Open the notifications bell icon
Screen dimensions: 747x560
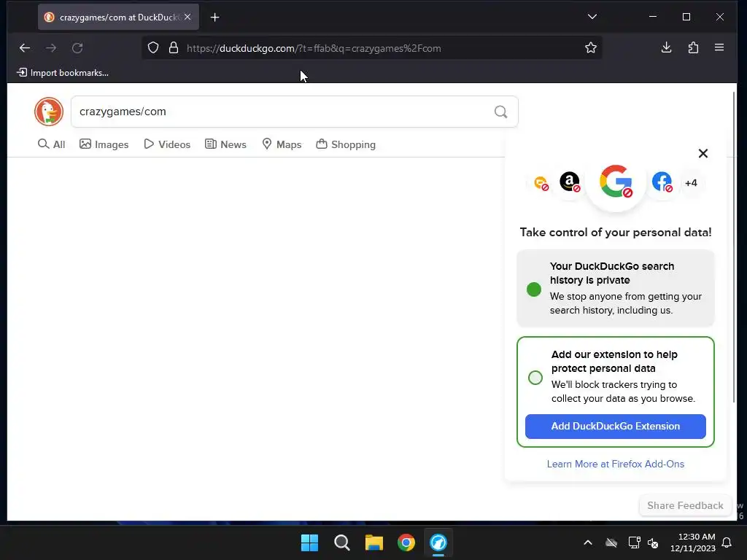click(x=727, y=542)
